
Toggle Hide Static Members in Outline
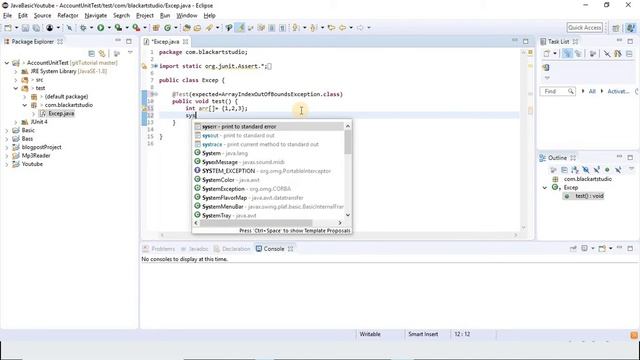coord(597,169)
